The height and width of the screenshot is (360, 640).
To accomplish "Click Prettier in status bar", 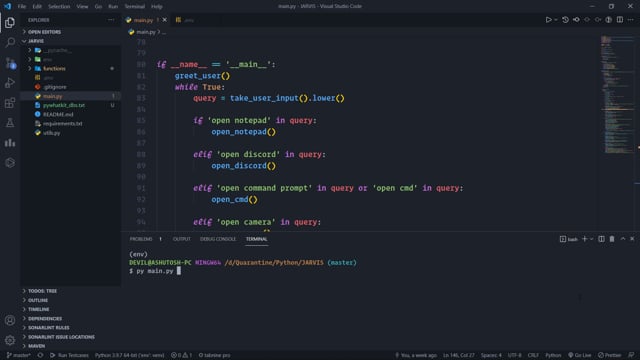I will 610,355.
